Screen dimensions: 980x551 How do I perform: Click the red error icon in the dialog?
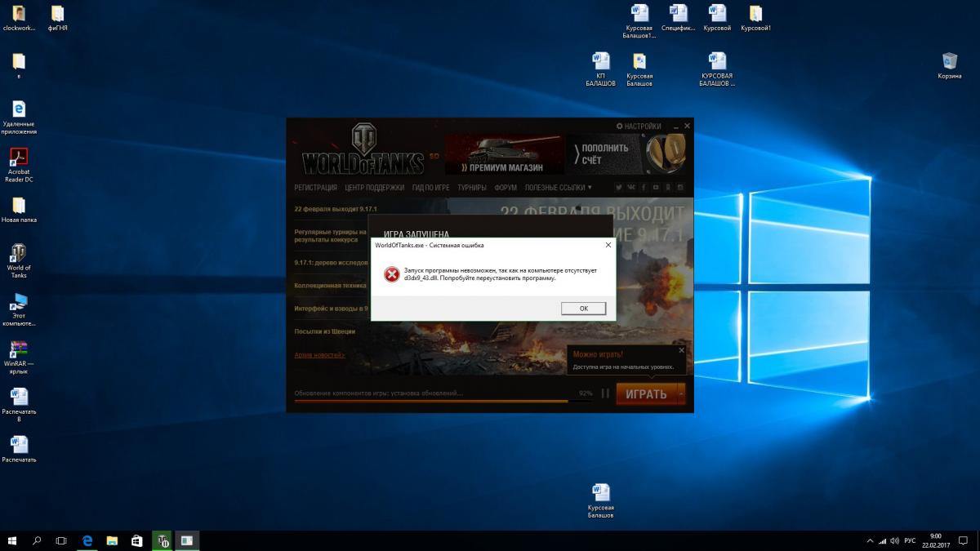click(x=391, y=274)
